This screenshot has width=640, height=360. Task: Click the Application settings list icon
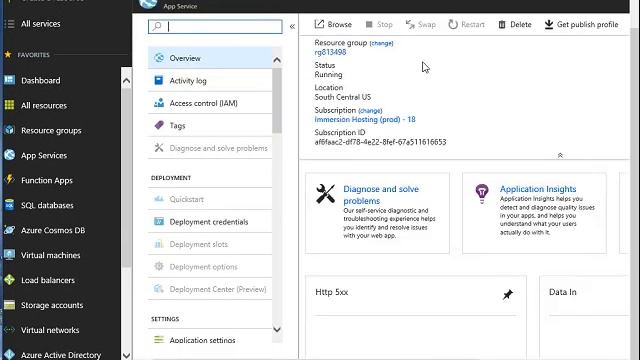point(159,340)
